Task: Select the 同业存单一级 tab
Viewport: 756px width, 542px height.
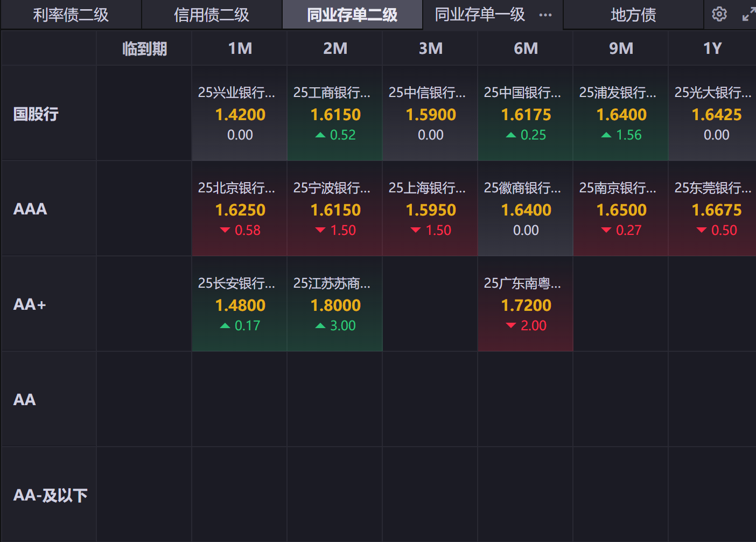Action: pyautogui.click(x=480, y=15)
